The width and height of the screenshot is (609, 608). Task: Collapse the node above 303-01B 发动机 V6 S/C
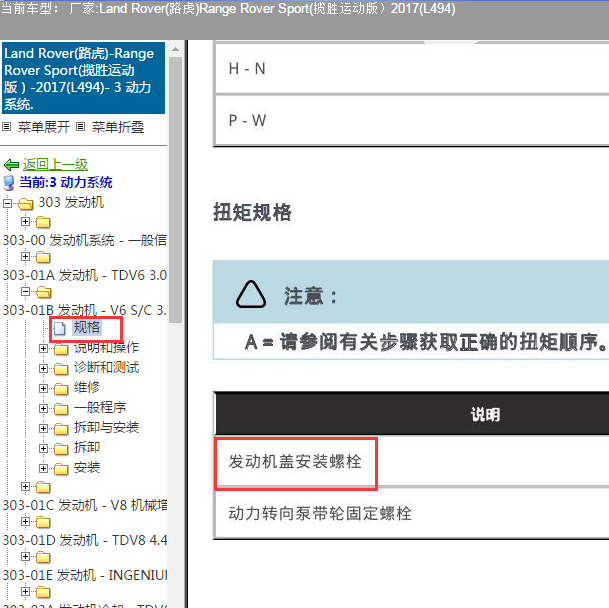tap(25, 291)
